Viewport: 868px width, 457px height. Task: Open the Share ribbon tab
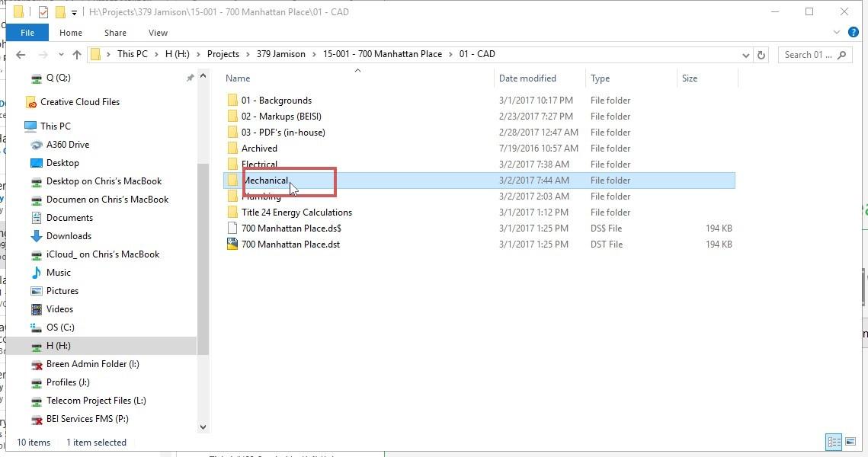tap(115, 33)
